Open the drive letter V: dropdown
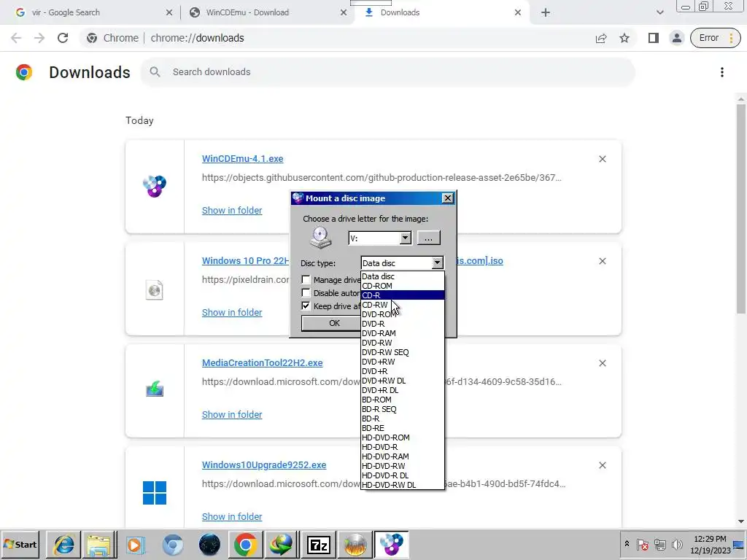Image resolution: width=747 pixels, height=560 pixels. coord(406,238)
